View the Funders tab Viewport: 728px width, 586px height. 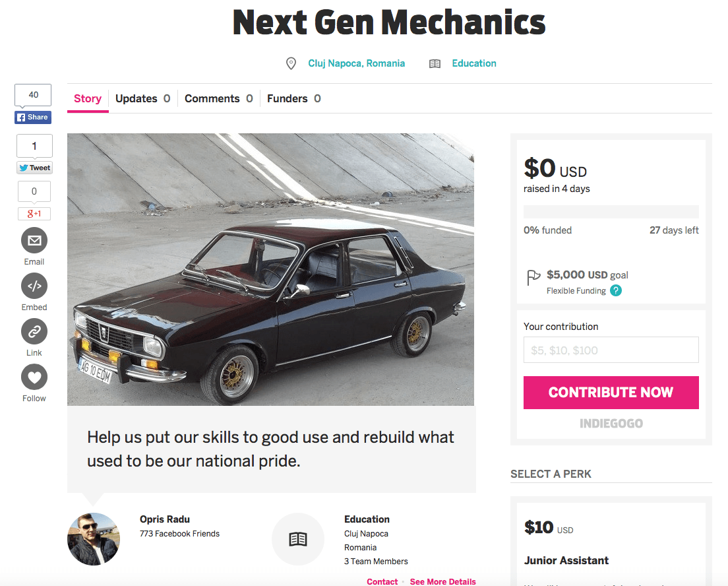(x=293, y=98)
